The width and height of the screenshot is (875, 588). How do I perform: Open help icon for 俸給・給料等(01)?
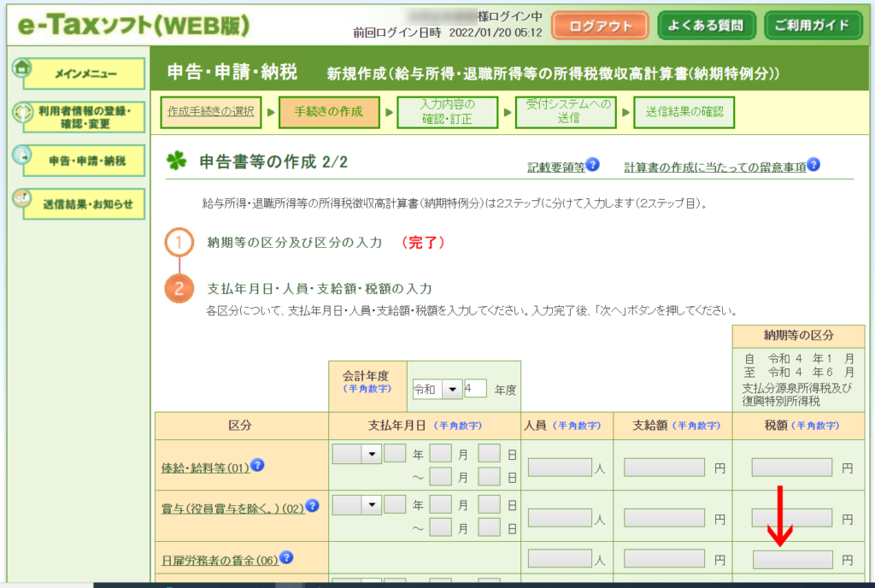[x=257, y=466]
